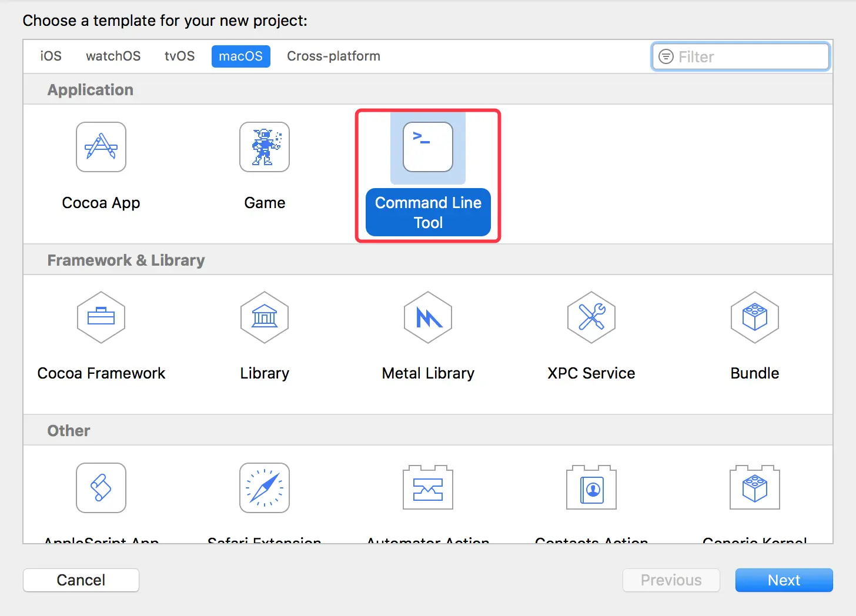Viewport: 856px width, 616px height.
Task: Click the Metal Library label
Action: 428,373
